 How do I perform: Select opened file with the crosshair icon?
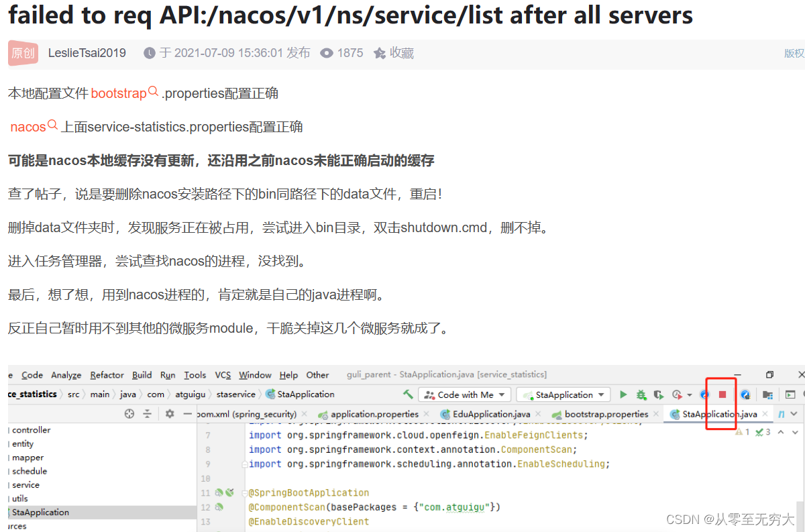[127, 413]
